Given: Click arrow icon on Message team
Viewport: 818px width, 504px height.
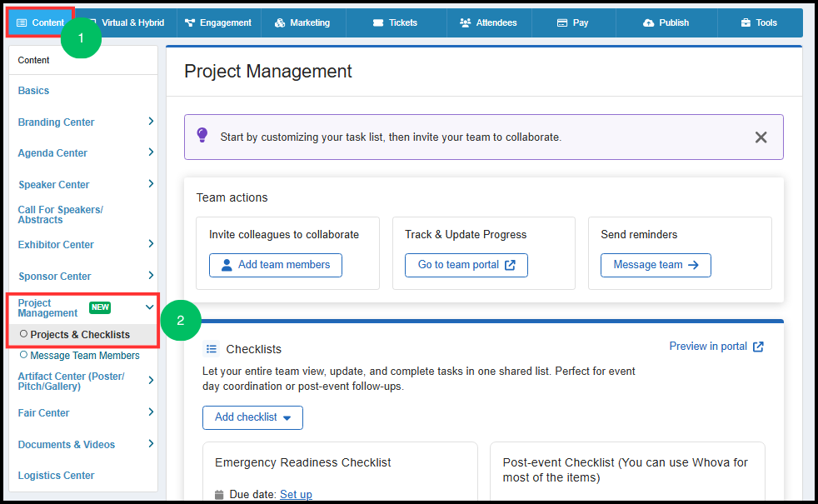Looking at the screenshot, I should 693,265.
